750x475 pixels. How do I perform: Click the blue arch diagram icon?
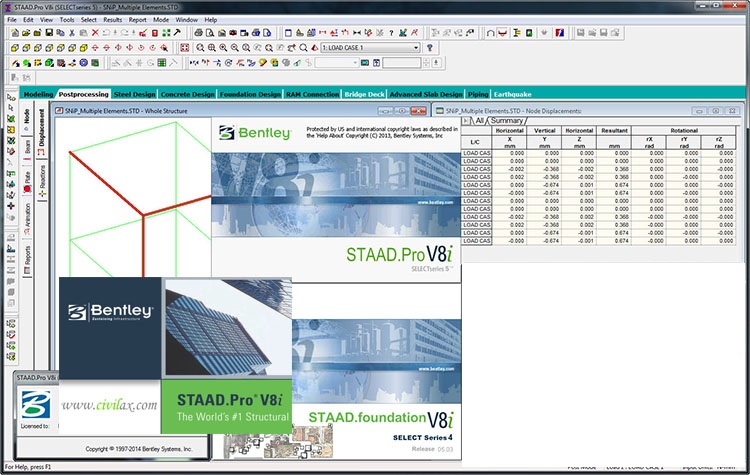[x=491, y=33]
